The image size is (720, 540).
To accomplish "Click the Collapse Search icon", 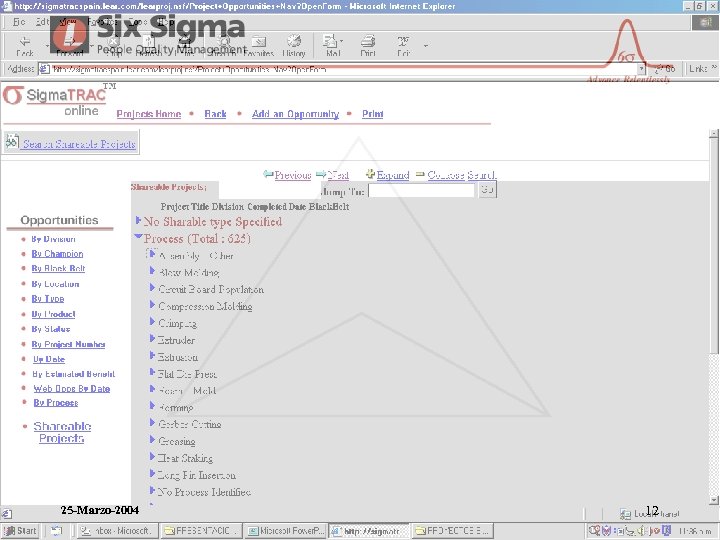I will coord(420,174).
